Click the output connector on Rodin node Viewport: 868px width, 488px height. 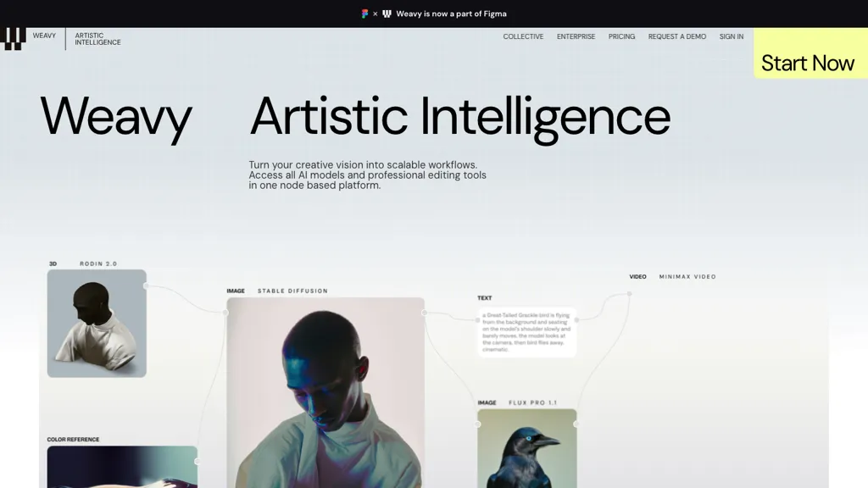tap(146, 286)
